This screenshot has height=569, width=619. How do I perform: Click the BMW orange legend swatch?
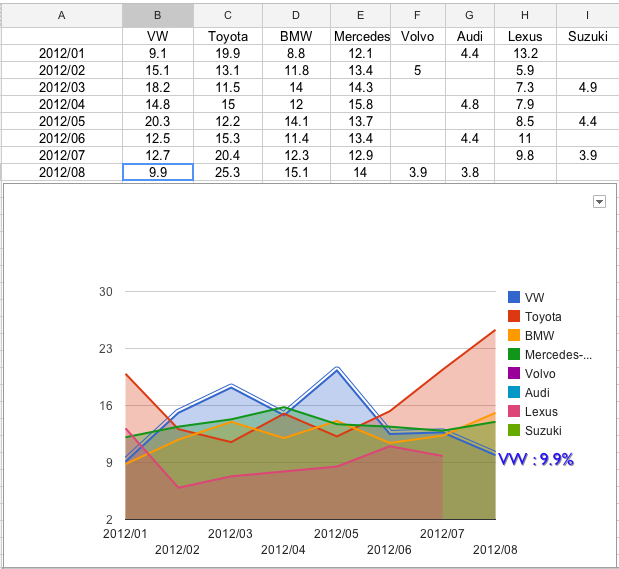(514, 335)
